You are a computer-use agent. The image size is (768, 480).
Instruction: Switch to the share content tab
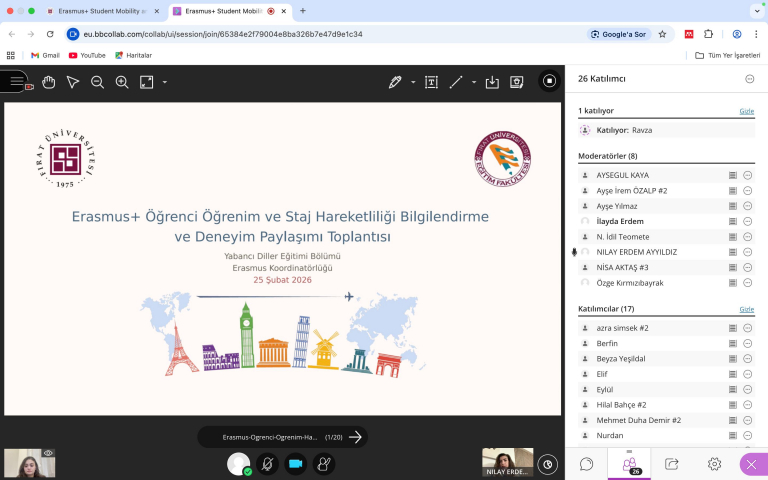(x=672, y=464)
